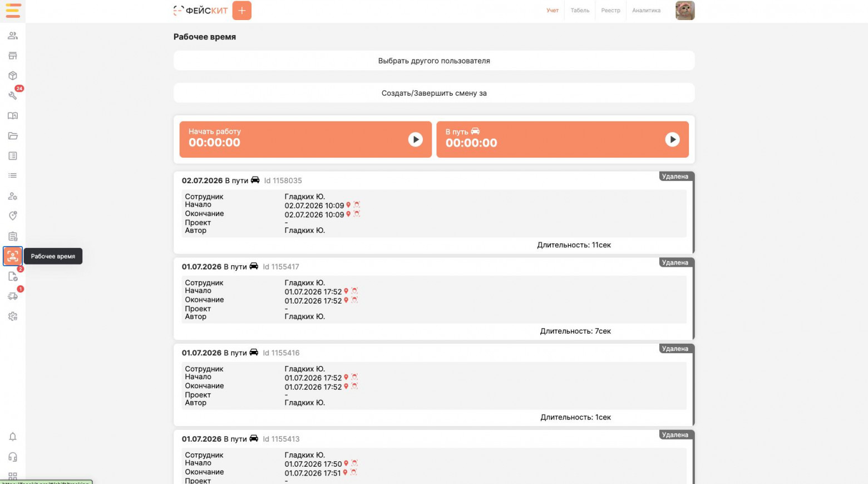Click the Удалена badge on record 1155416
The height and width of the screenshot is (484, 868).
click(x=675, y=349)
